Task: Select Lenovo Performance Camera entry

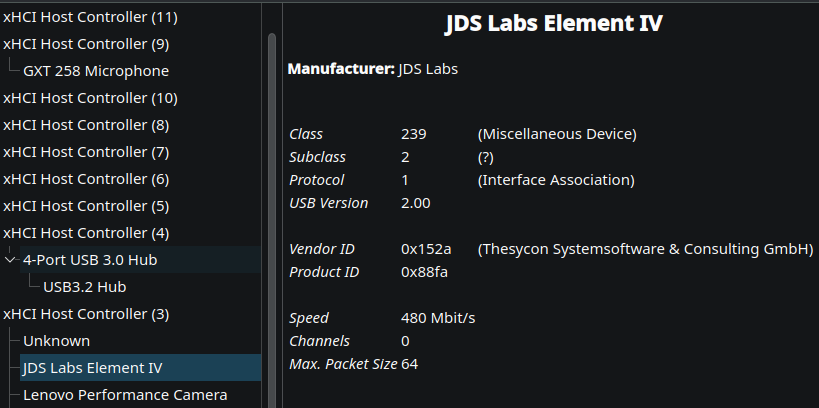Action: [125, 395]
